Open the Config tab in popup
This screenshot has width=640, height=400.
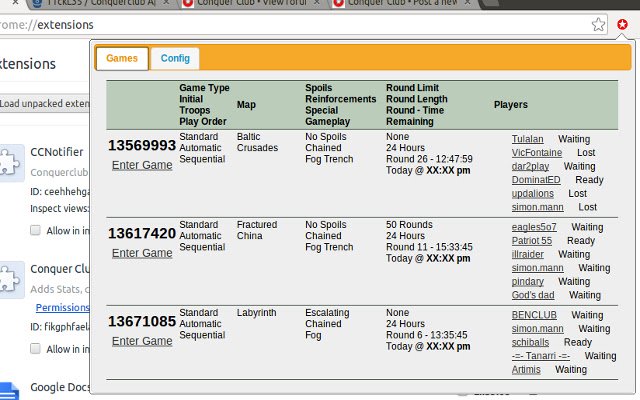tap(175, 58)
